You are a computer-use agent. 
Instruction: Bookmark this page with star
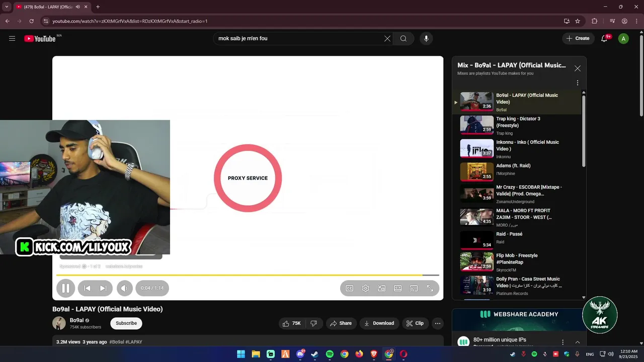(x=578, y=21)
